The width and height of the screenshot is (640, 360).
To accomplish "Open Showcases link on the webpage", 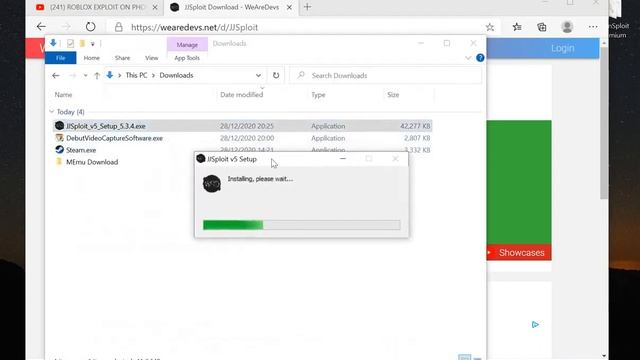I will click(521, 253).
